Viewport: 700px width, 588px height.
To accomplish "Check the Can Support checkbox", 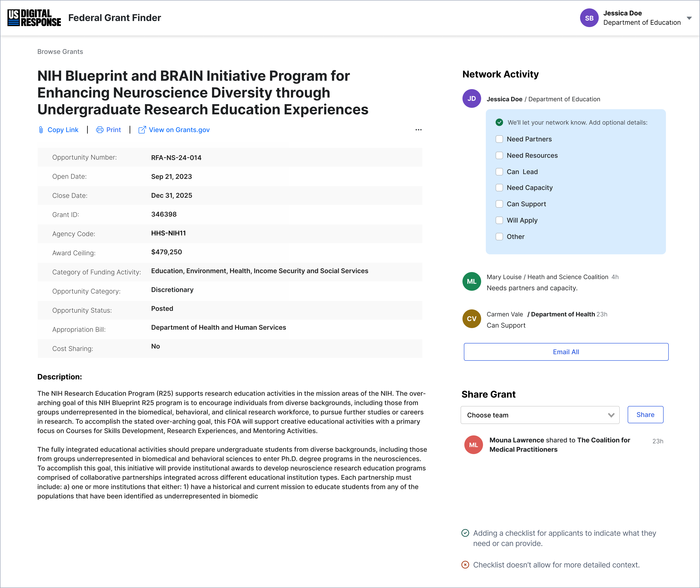I will pos(499,204).
